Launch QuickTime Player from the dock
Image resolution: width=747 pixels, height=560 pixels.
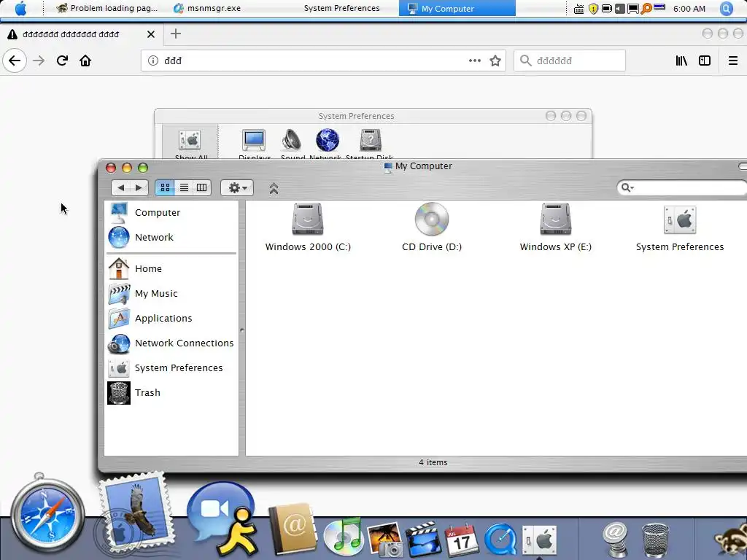[500, 539]
